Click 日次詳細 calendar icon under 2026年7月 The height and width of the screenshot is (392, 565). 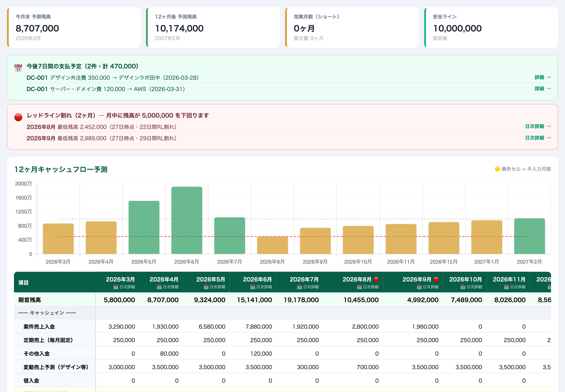pyautogui.click(x=299, y=287)
